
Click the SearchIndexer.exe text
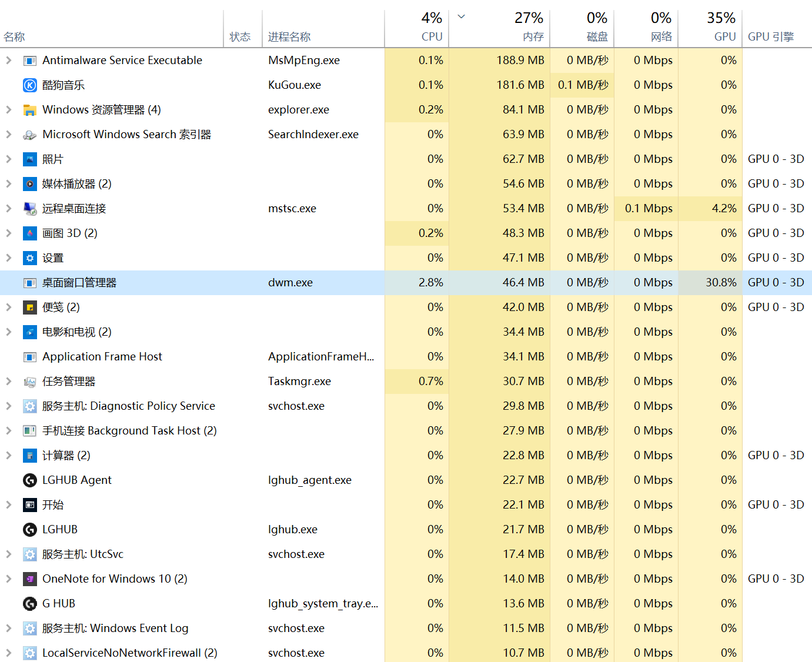pyautogui.click(x=313, y=135)
